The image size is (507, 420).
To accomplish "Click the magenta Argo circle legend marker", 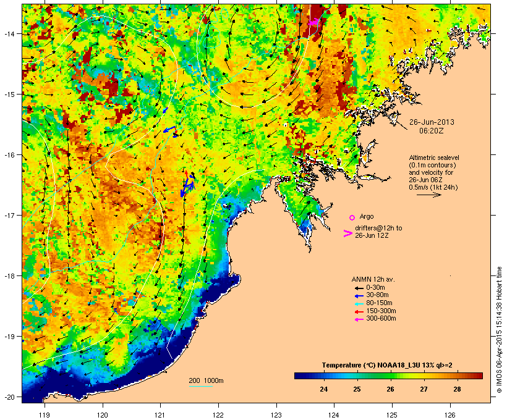I will pyautogui.click(x=352, y=217).
